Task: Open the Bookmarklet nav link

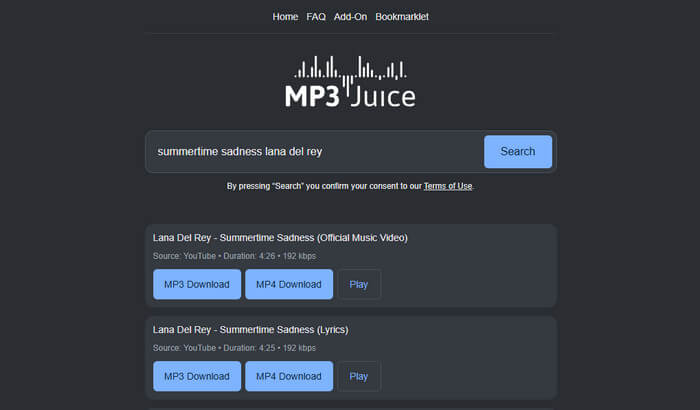Action: tap(402, 17)
